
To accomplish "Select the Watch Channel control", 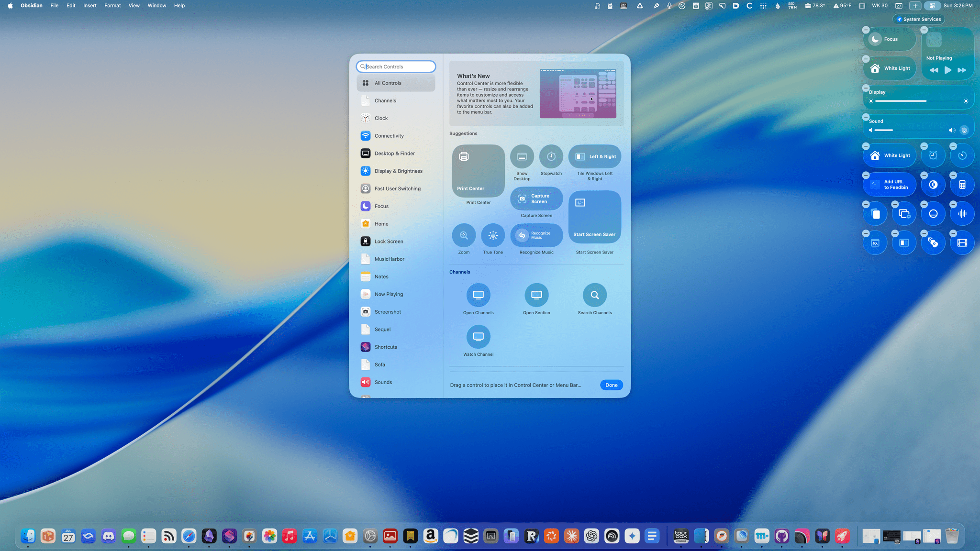I will 478,337.
